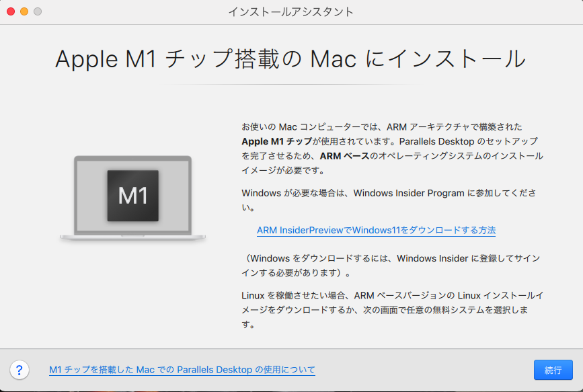Click the parenthetical note starting （Windows をダウンロードするには
Image resolution: width=583 pixels, height=392 pixels.
coord(391,265)
